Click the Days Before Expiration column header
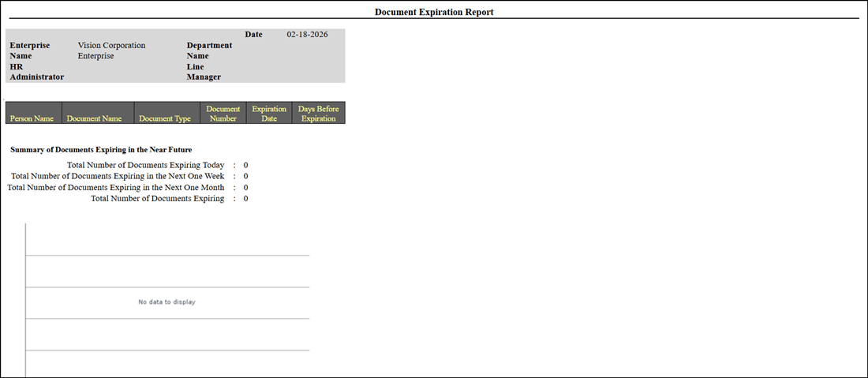Screen dimensions: 868x378 [318, 112]
